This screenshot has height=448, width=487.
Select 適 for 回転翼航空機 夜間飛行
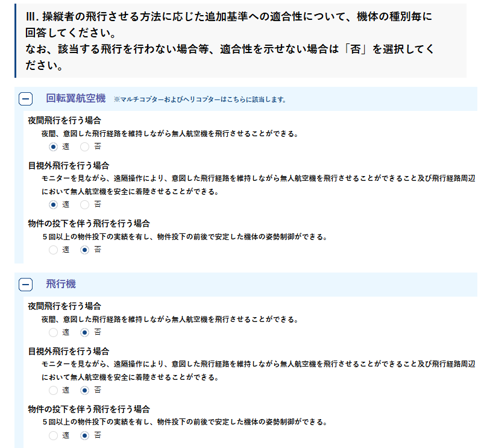(x=54, y=147)
